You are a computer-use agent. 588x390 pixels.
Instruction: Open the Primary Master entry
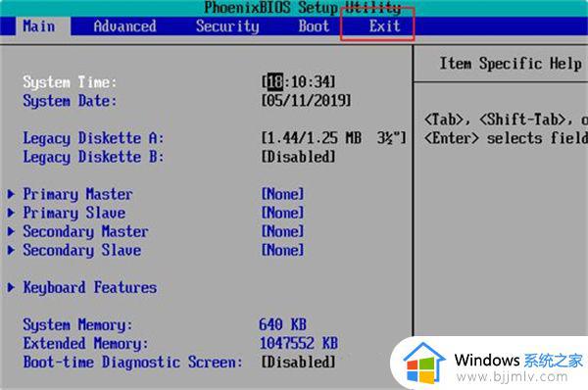pyautogui.click(x=77, y=194)
